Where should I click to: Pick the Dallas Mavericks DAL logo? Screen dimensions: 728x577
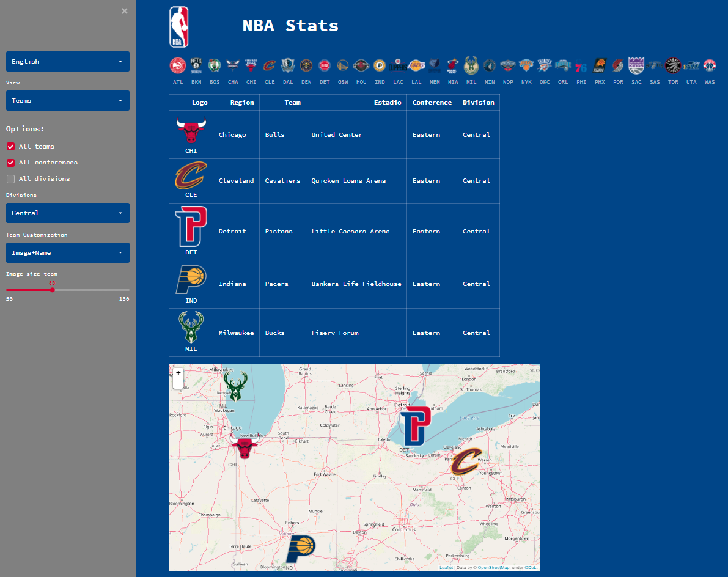point(288,66)
